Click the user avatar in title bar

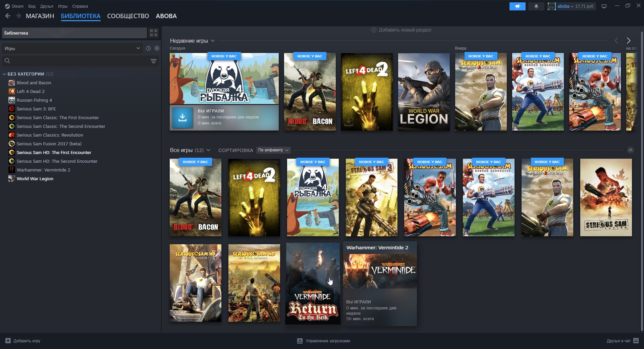[552, 6]
